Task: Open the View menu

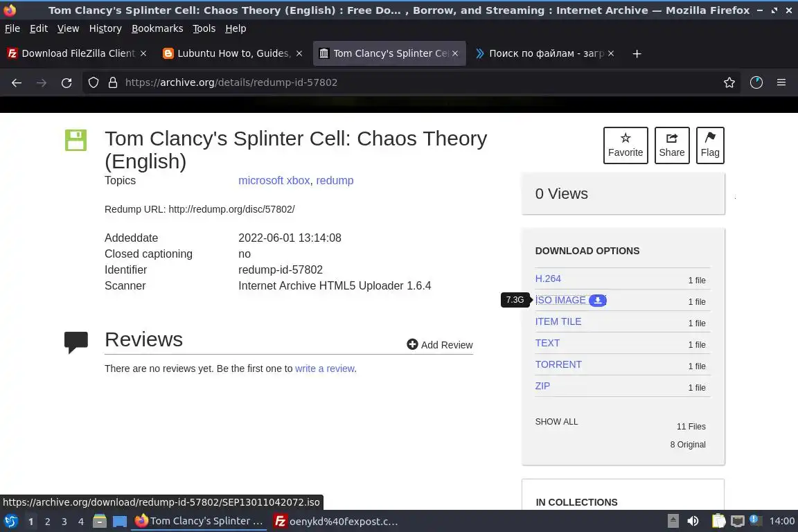Action: pos(68,28)
